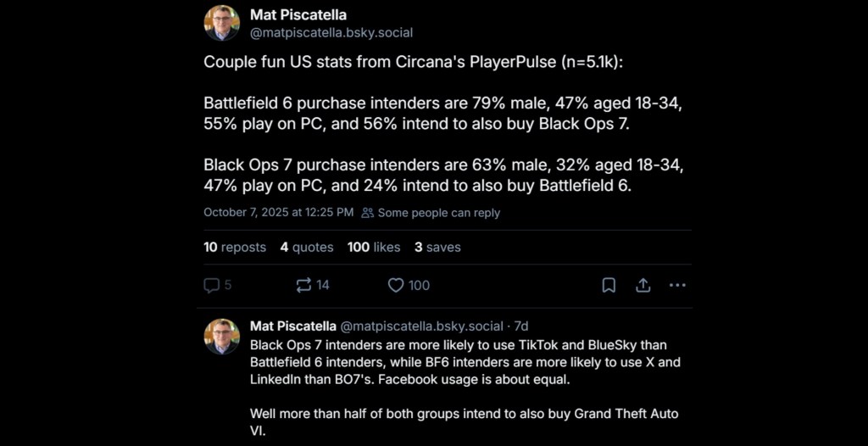See who gave the 100 likes
Image resolution: width=868 pixels, height=446 pixels.
(373, 248)
